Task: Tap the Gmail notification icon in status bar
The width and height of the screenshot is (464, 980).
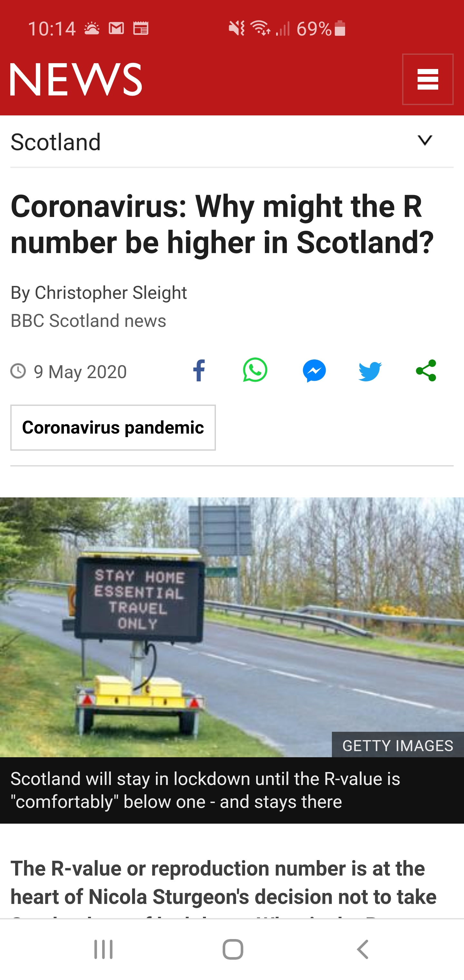Action: click(x=116, y=28)
